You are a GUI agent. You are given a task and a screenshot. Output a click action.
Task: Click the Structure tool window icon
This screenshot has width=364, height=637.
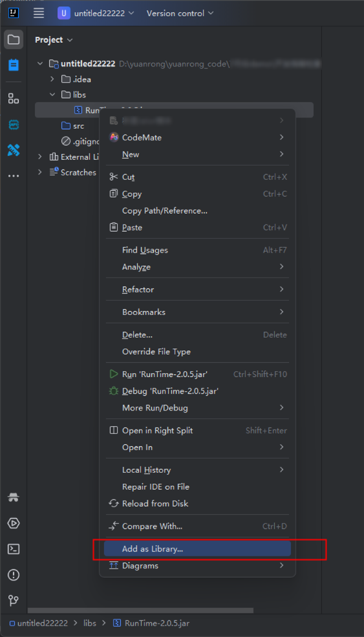tap(14, 98)
